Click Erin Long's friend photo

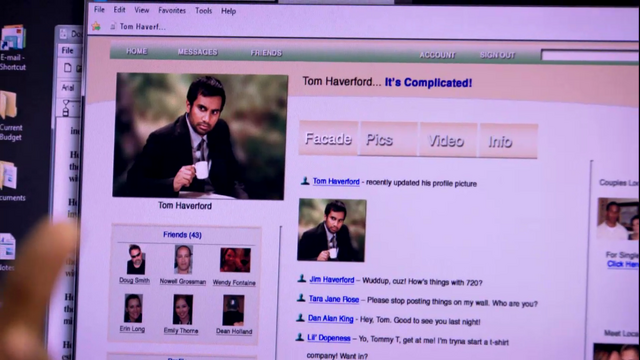(133, 309)
